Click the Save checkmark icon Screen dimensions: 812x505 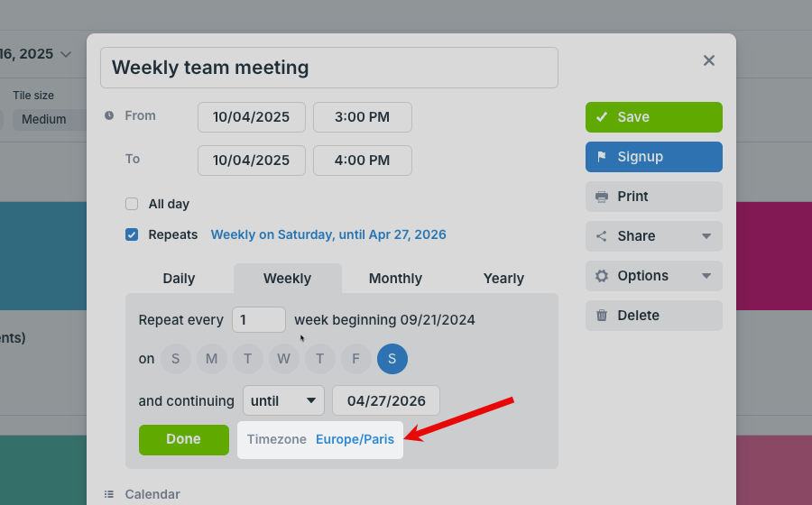click(602, 117)
